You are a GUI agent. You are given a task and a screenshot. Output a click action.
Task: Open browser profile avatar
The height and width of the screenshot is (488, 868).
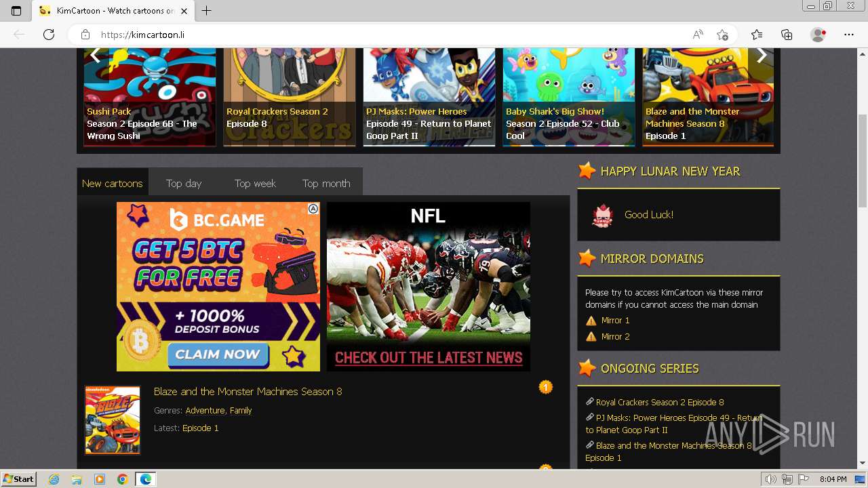point(818,35)
